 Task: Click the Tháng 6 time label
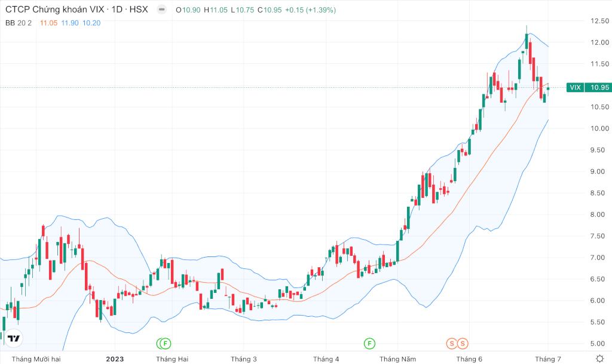tap(469, 359)
